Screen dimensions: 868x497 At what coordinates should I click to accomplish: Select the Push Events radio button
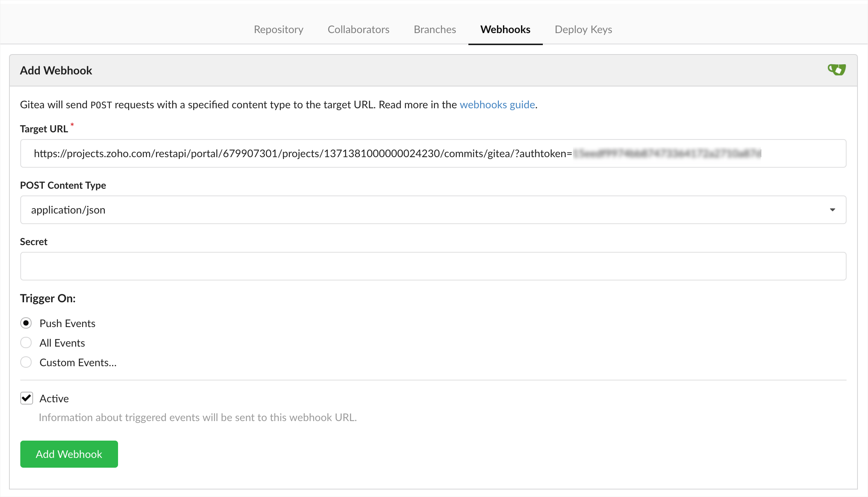26,323
